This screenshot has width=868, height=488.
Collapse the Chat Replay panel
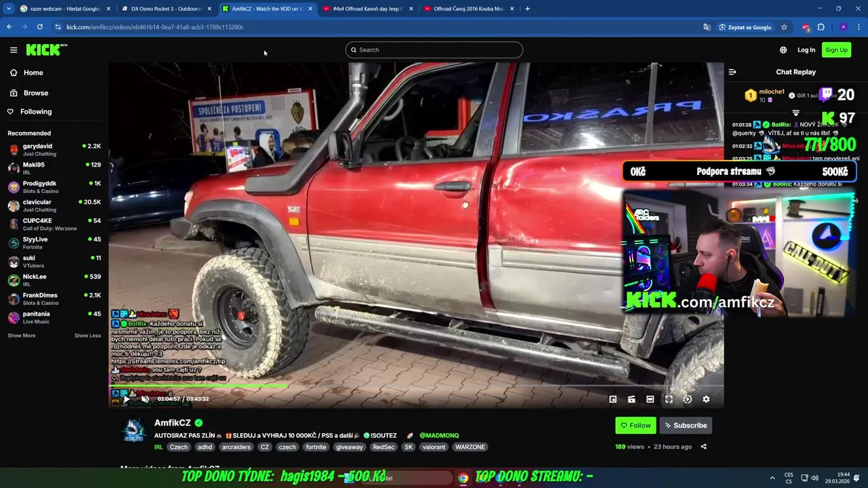pyautogui.click(x=732, y=72)
